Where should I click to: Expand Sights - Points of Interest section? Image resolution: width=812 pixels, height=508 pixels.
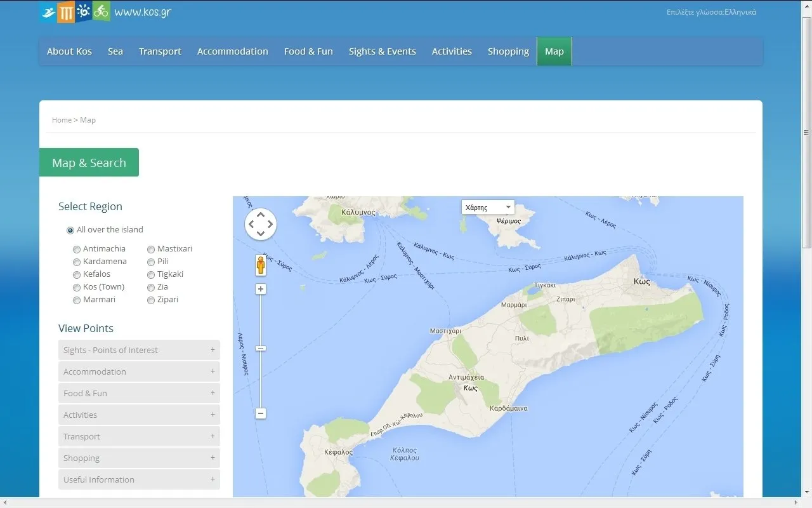point(139,350)
